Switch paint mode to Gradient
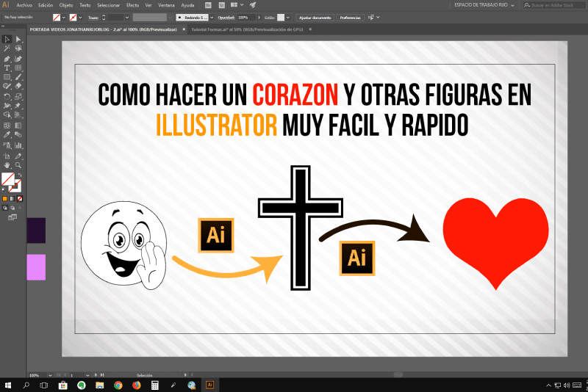This screenshot has height=392, width=588. pyautogui.click(x=12, y=199)
